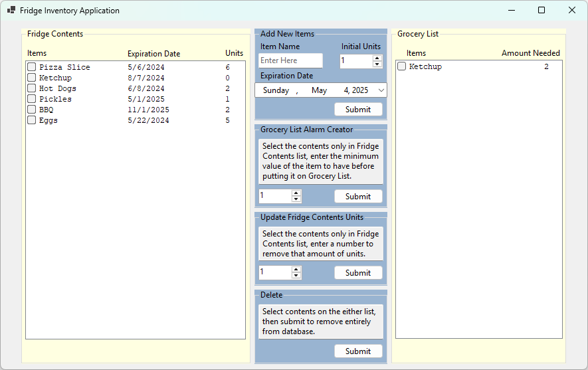Click the Grocery List Alarm number field

275,196
